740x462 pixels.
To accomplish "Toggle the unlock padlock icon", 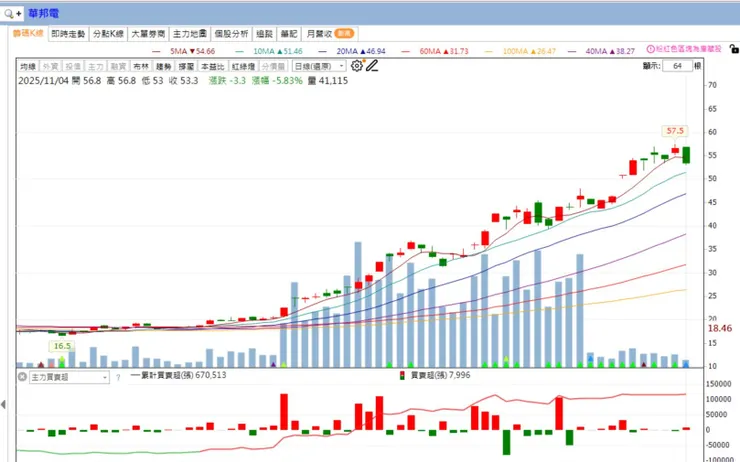I will (x=734, y=49).
